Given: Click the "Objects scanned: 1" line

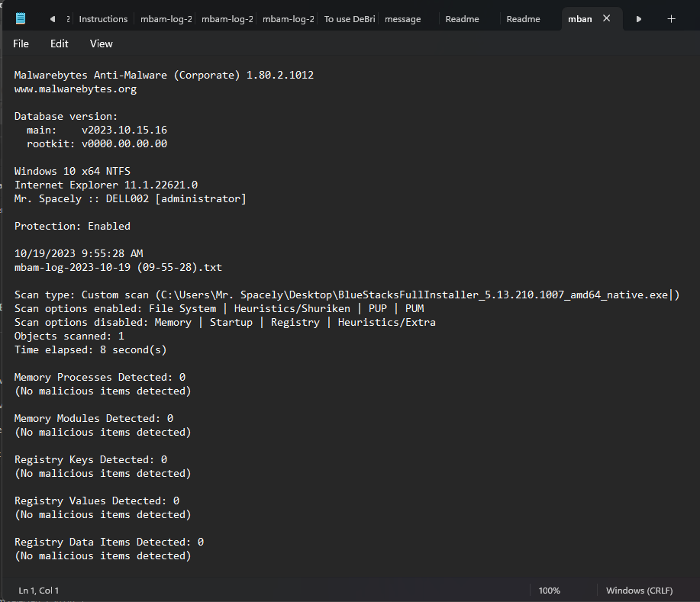Looking at the screenshot, I should (x=69, y=336).
